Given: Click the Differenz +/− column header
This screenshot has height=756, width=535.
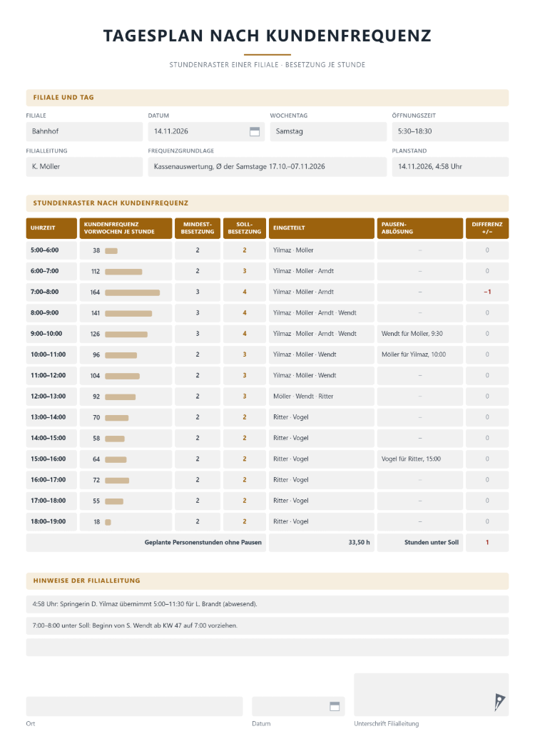Looking at the screenshot, I should click(x=486, y=228).
